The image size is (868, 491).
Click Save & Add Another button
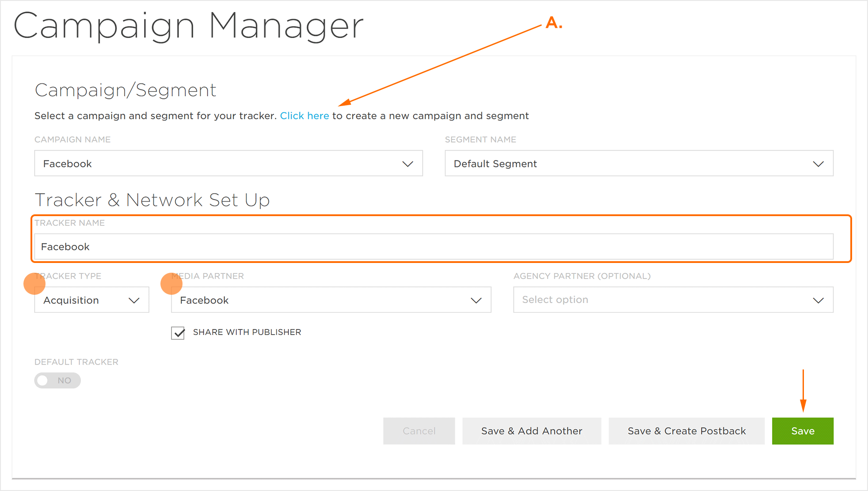click(x=532, y=431)
